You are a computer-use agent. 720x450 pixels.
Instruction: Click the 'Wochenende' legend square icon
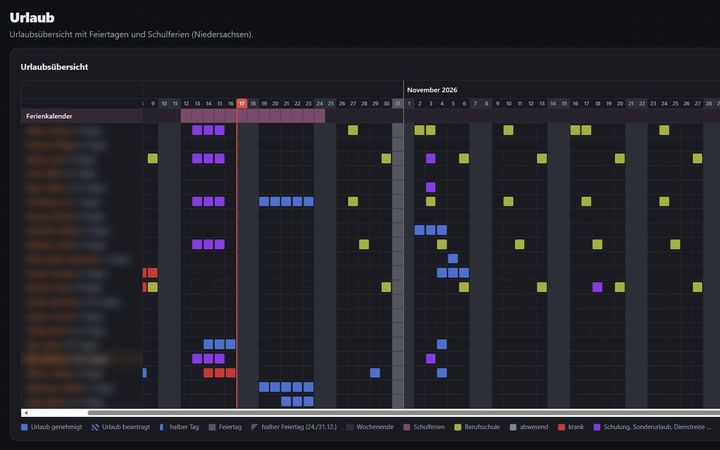coord(349,427)
